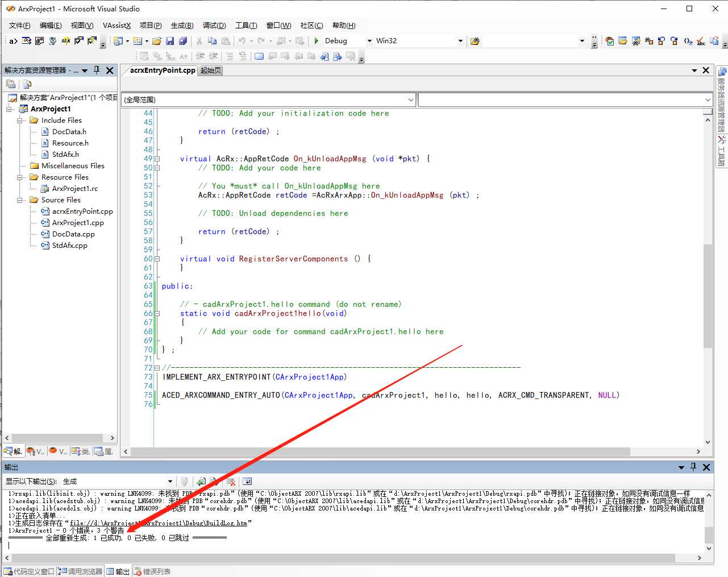728x577 pixels.
Task: Close the acrxEntryPoint.cpp document with X
Action: 706,70
